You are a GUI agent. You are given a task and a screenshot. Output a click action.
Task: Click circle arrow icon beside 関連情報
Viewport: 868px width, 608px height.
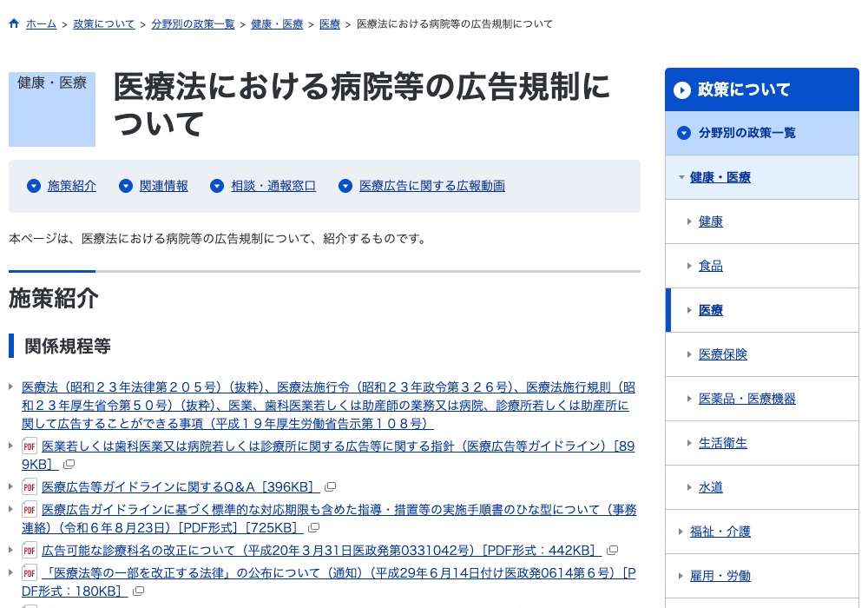[126, 186]
